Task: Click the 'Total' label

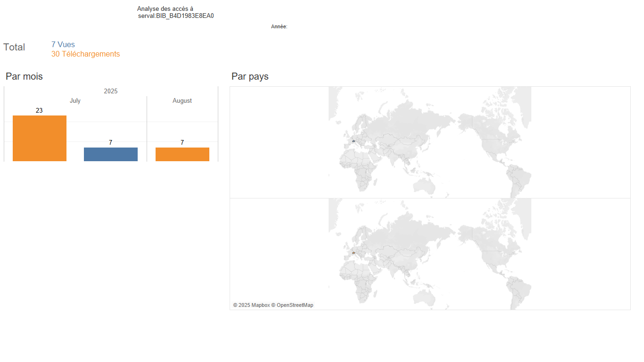Action: pyautogui.click(x=14, y=47)
